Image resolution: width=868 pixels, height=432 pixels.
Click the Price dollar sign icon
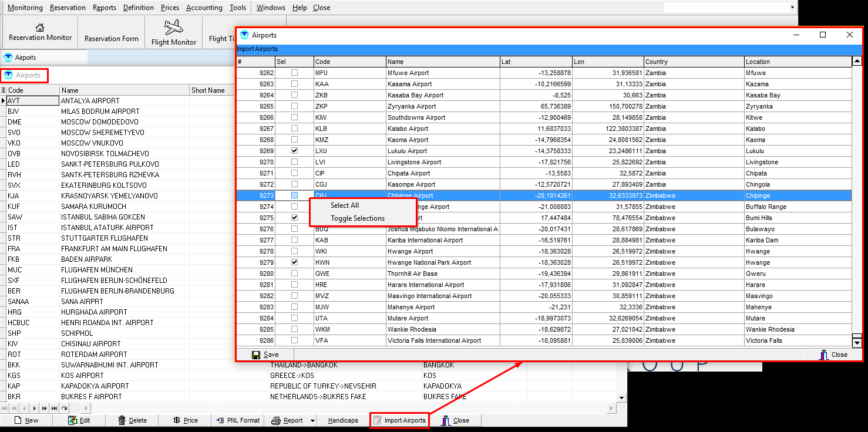pyautogui.click(x=176, y=420)
